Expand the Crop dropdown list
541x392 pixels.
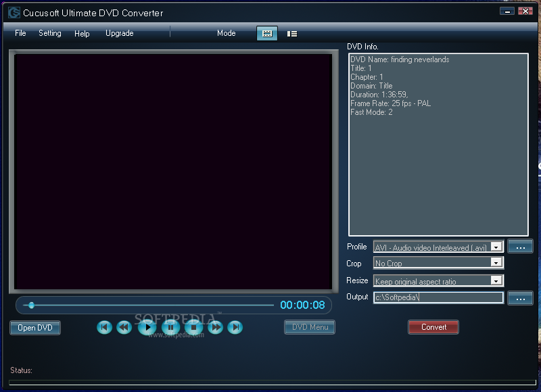click(496, 263)
